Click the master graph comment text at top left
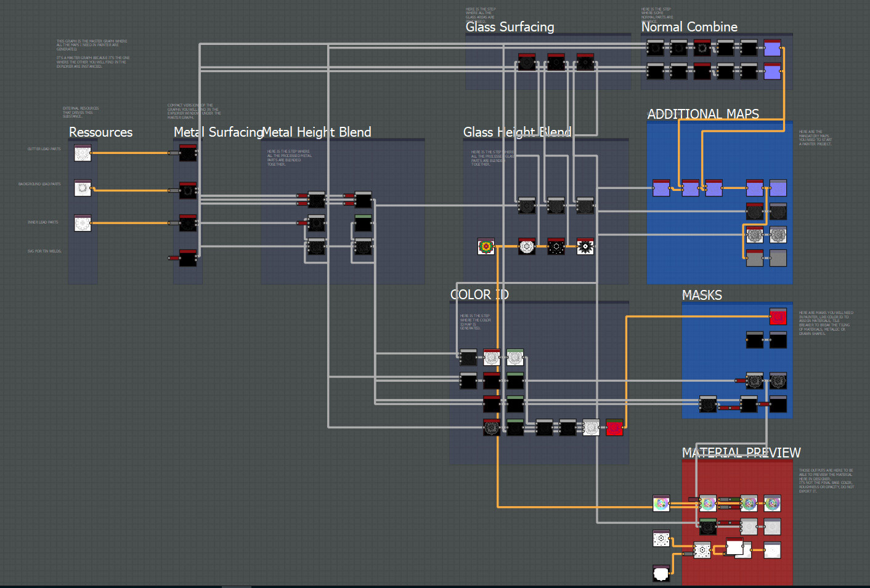 point(93,54)
